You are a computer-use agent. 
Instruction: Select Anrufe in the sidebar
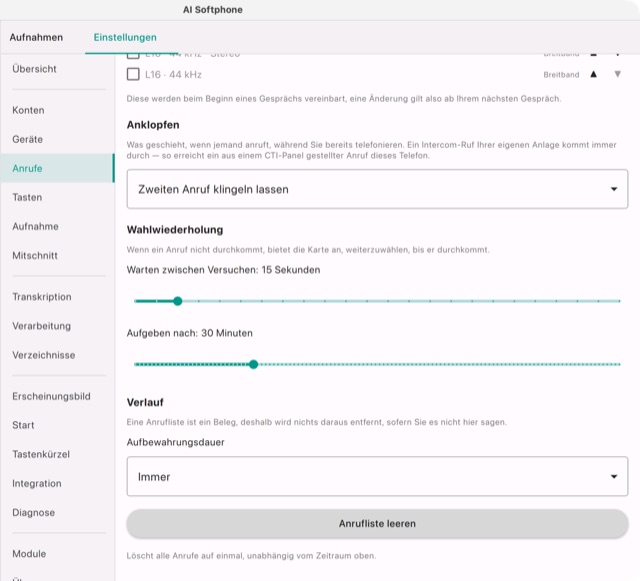pyautogui.click(x=57, y=168)
